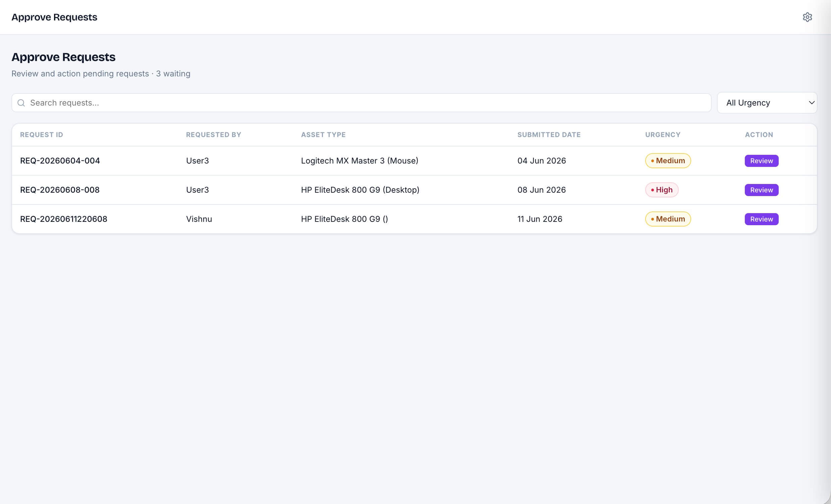The image size is (831, 504).
Task: Click Medium badge for REQ-20260604-004
Action: (668, 161)
